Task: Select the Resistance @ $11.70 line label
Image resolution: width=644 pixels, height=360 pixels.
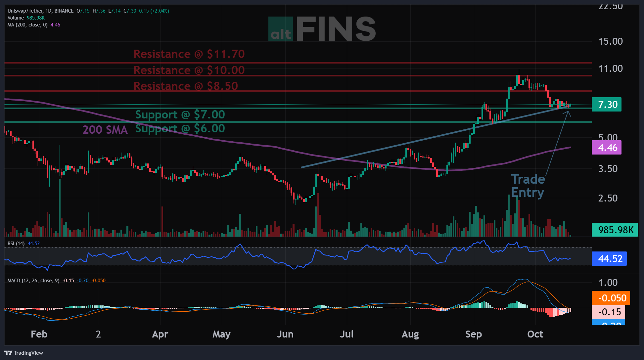Action: click(x=189, y=54)
